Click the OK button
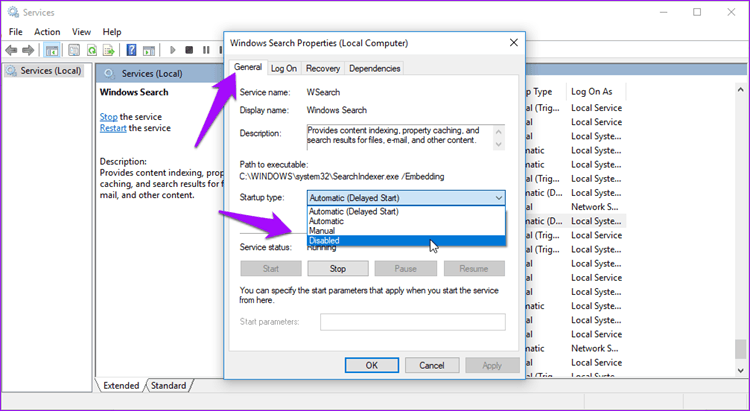The image size is (750, 411). point(372,366)
